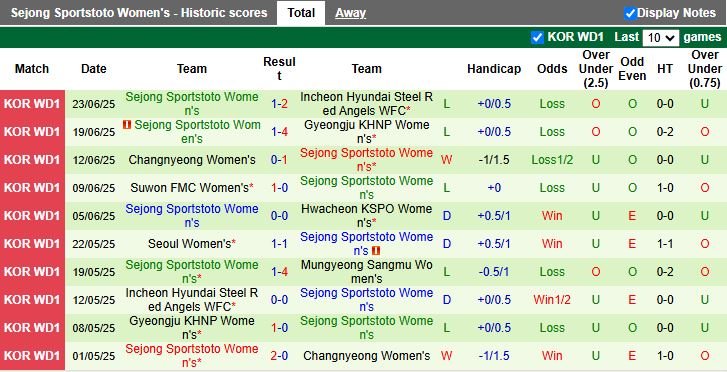
Task: Open Hwacheon KSPO Women's team link
Action: (366, 216)
